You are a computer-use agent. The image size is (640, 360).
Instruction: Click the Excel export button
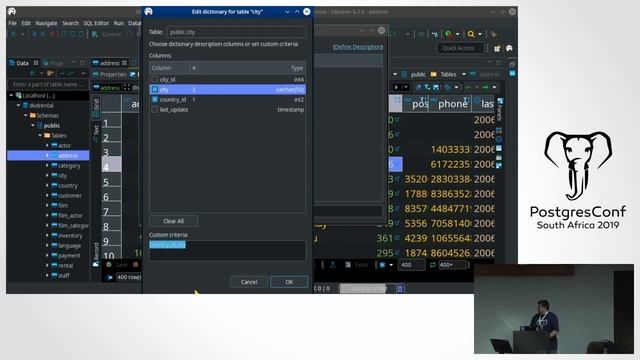click(x=356, y=265)
